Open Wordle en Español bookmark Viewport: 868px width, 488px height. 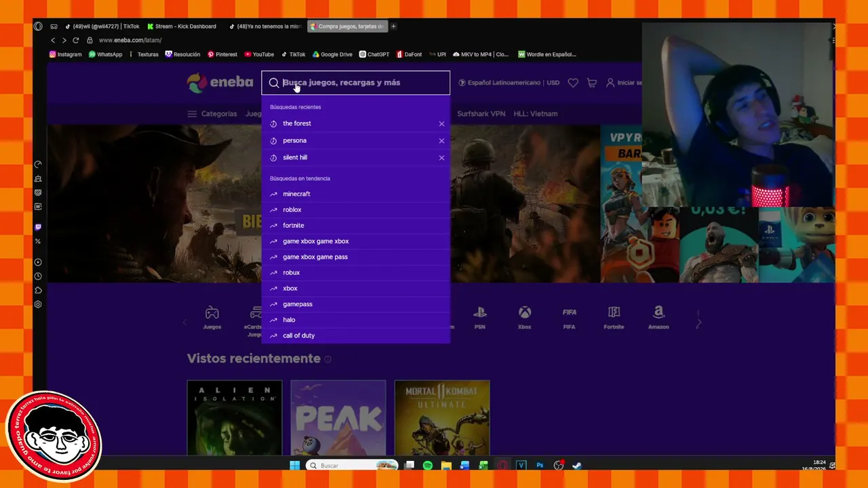click(547, 54)
